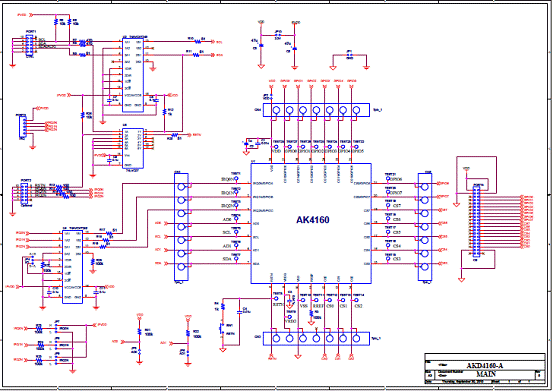
Task: Click the AD0 test point
Action: point(236,219)
